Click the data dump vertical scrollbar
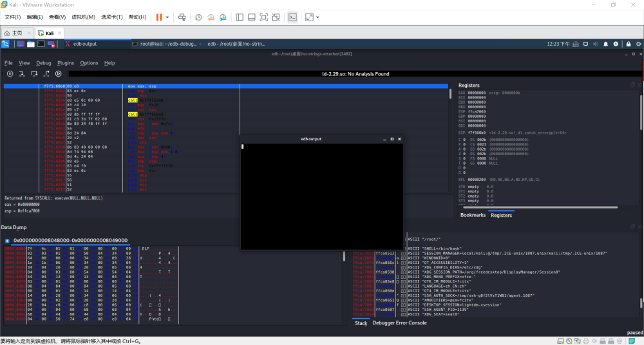Viewport: 644px width, 345px height. click(x=344, y=256)
